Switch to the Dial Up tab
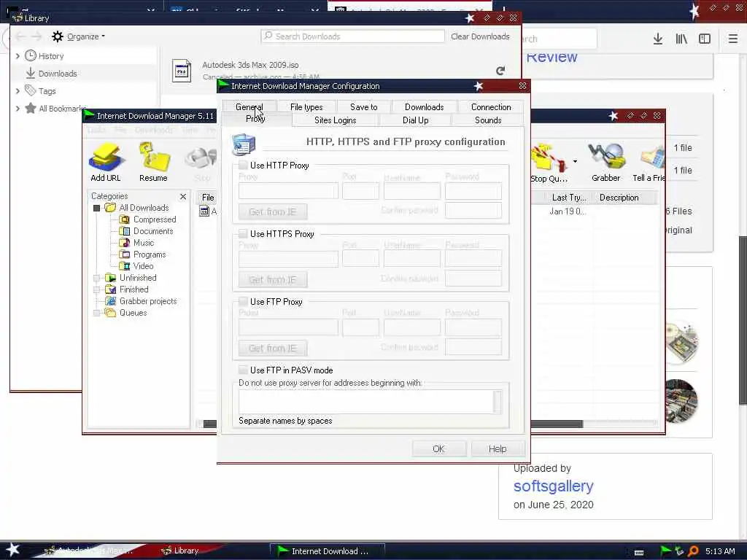The width and height of the screenshot is (747, 560). click(x=415, y=120)
